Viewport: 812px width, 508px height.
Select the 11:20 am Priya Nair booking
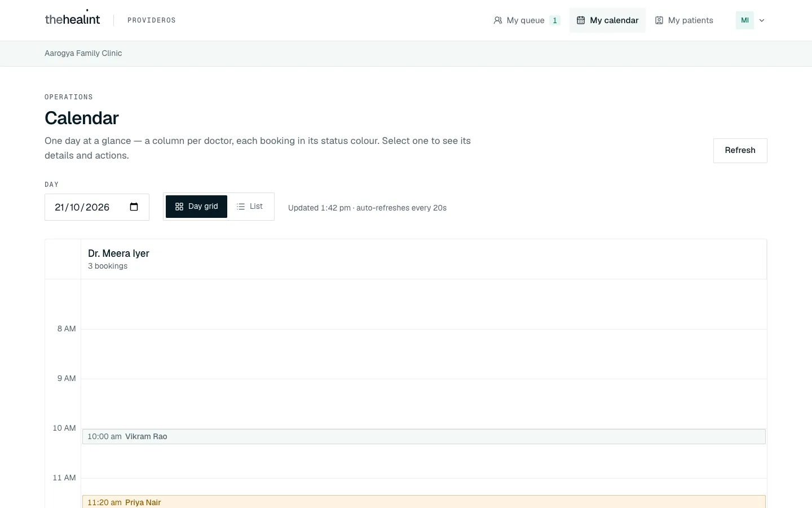[x=424, y=502]
